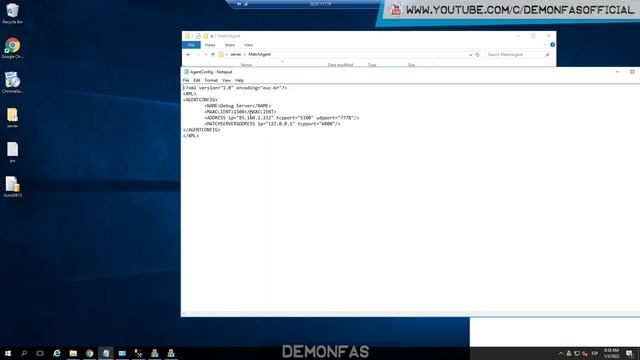Open Notepad Format menu
The image size is (640, 360).
(211, 80)
